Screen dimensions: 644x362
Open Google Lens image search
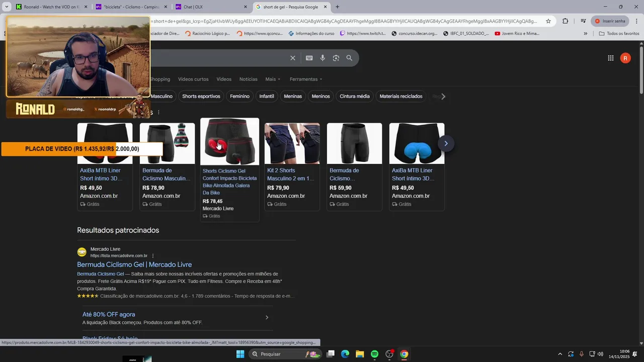(x=336, y=58)
